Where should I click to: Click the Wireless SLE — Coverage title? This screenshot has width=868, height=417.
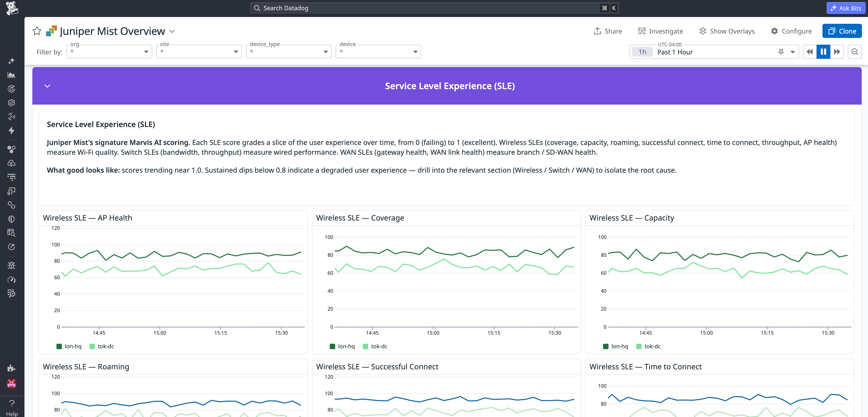click(360, 218)
